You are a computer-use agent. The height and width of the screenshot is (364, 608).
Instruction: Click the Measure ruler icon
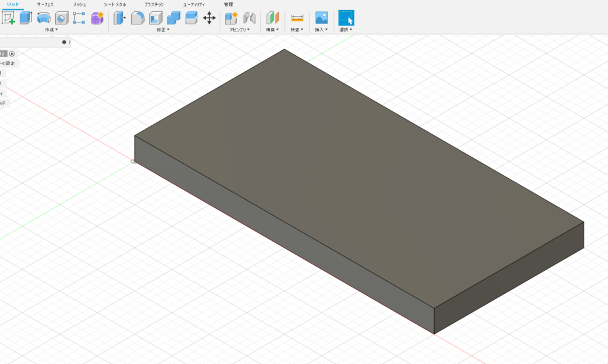pyautogui.click(x=297, y=18)
